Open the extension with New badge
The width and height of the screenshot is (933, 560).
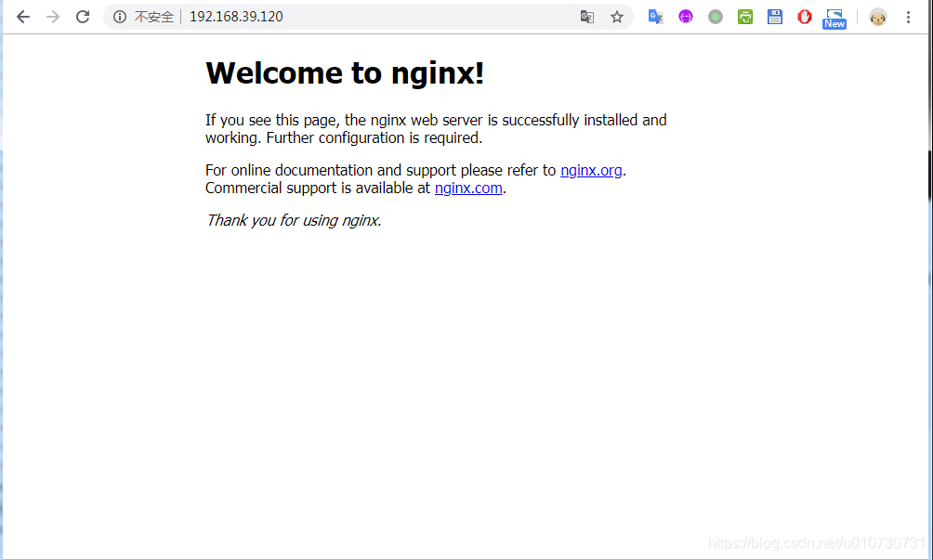pyautogui.click(x=834, y=19)
